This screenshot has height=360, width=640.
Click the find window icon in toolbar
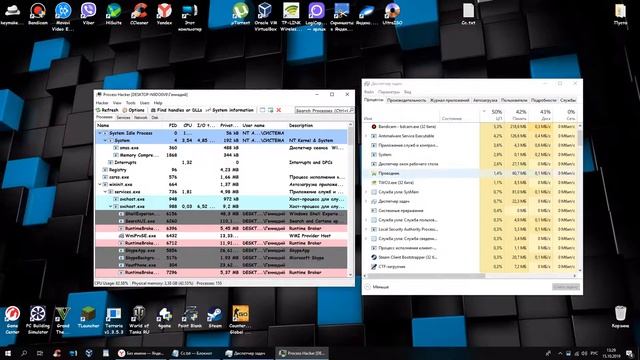[x=262, y=110]
